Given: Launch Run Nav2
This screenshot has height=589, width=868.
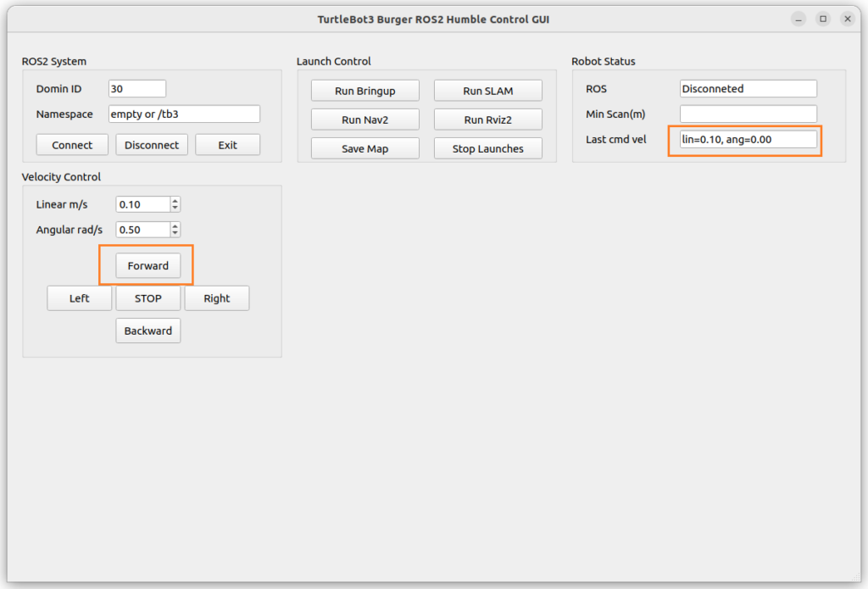Looking at the screenshot, I should [364, 119].
